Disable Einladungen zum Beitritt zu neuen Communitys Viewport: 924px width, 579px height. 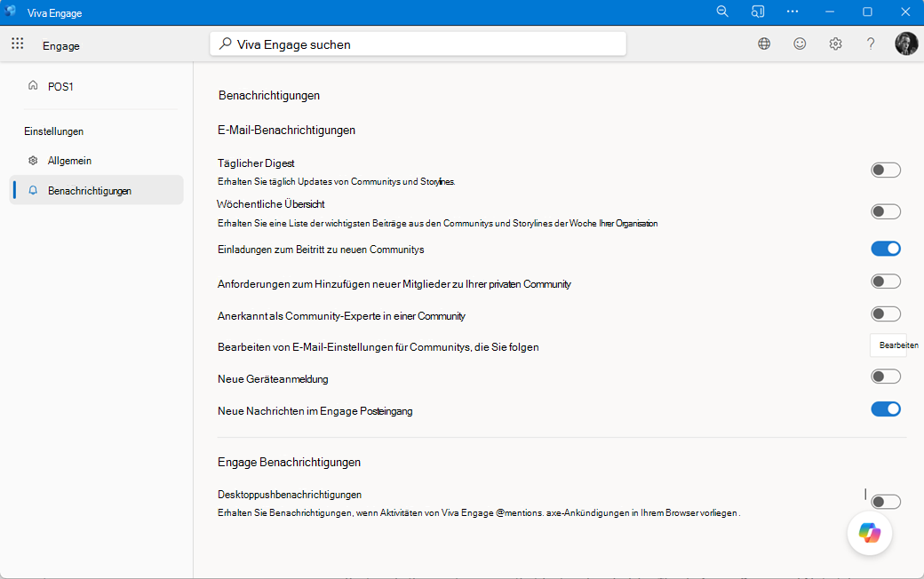click(x=886, y=249)
